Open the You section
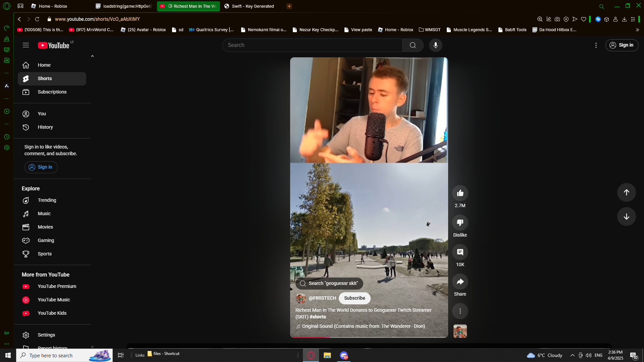Viewport: 644px width, 362px height. 52,114
